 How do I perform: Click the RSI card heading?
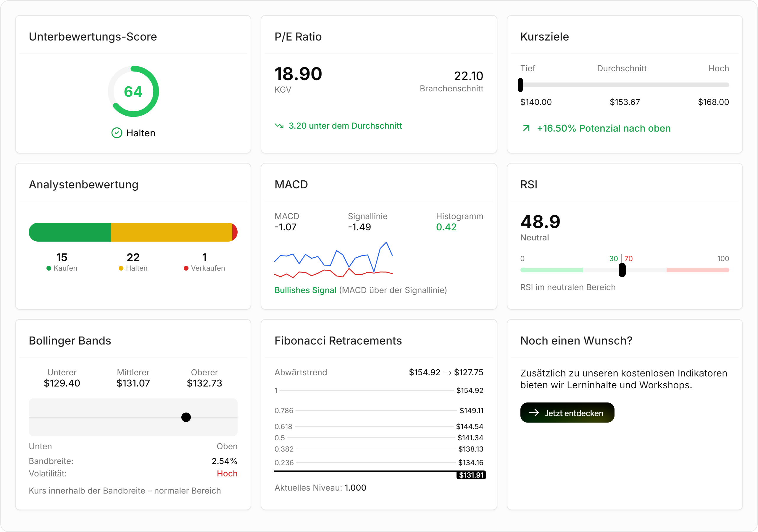point(528,185)
